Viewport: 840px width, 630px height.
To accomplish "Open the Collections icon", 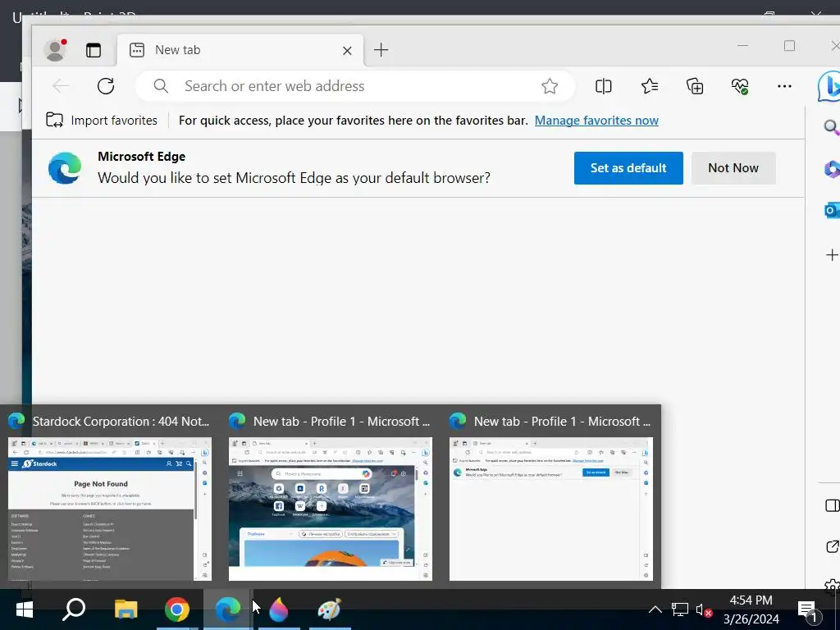I will (x=694, y=85).
